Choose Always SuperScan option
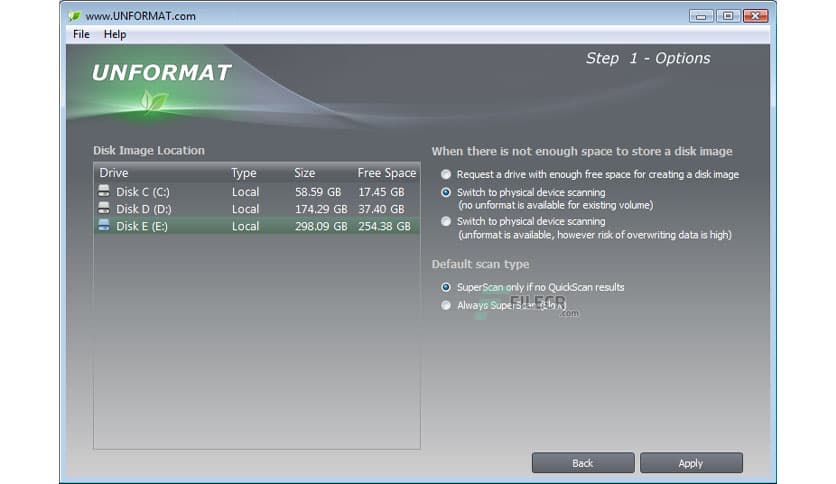 point(446,305)
